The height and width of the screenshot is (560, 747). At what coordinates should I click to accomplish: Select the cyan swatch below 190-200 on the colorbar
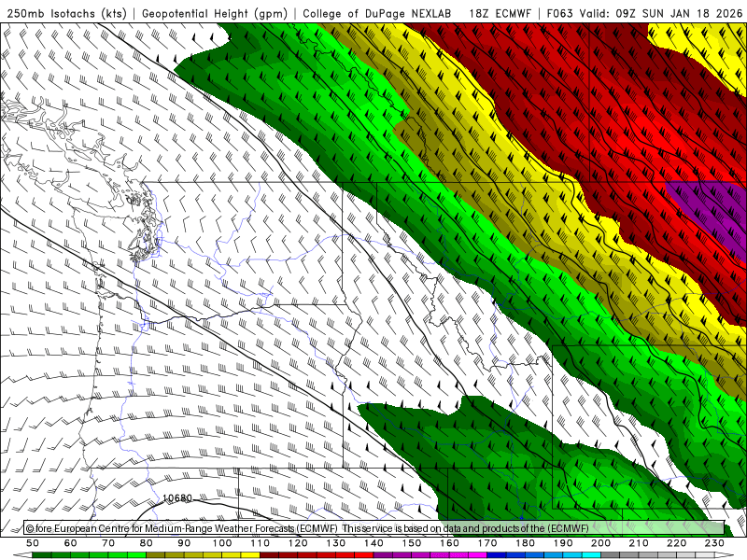click(x=582, y=555)
